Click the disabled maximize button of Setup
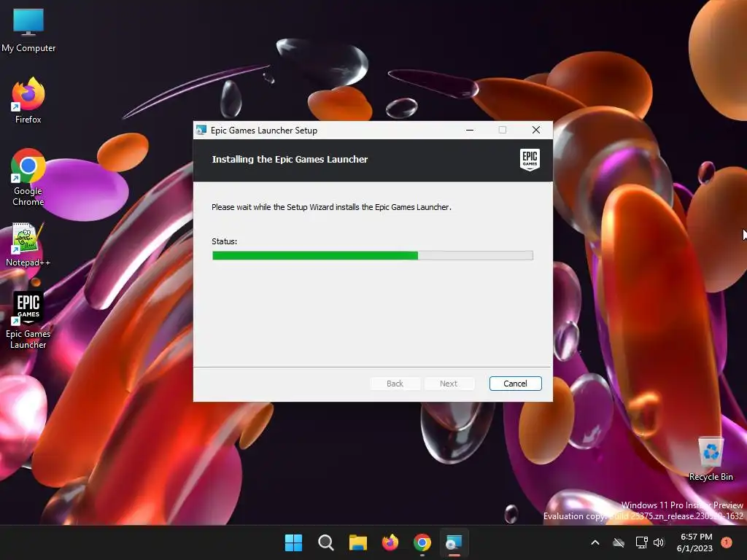 click(x=503, y=130)
